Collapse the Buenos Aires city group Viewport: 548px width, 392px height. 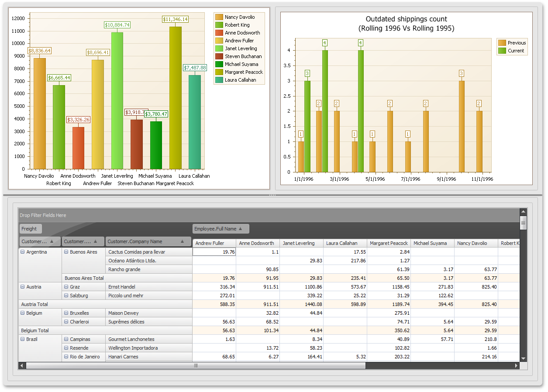(x=66, y=252)
